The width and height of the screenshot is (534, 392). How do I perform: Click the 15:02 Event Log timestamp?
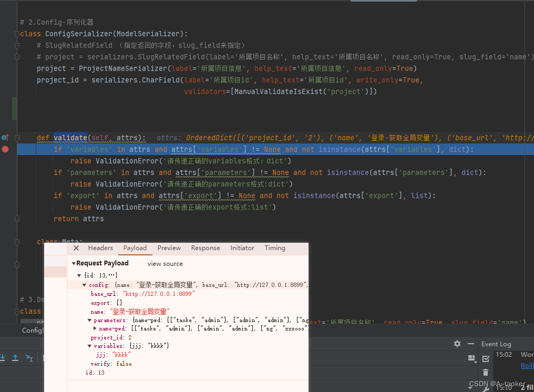tap(504, 355)
